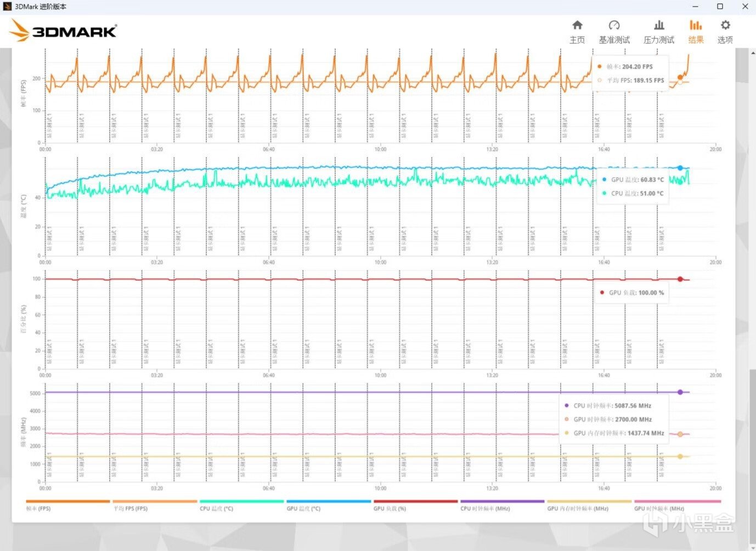Select the 结果 results tab
The image size is (756, 551).
696,32
